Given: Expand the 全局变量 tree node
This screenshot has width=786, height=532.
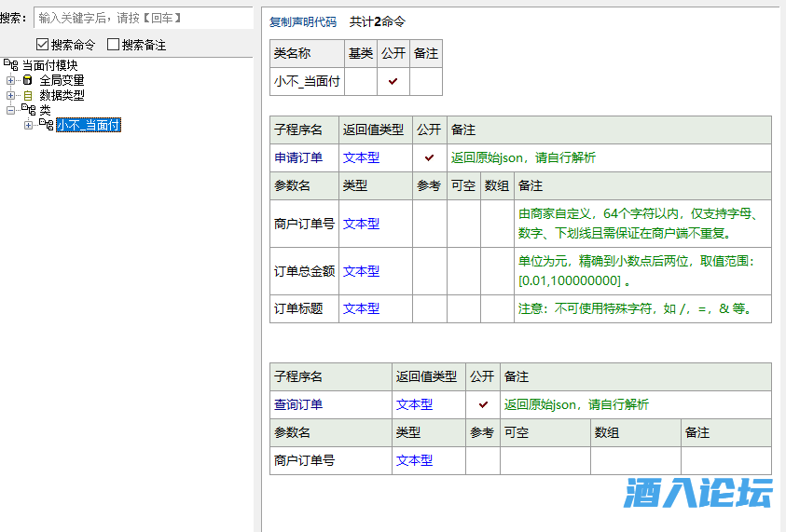Looking at the screenshot, I should pos(10,80).
